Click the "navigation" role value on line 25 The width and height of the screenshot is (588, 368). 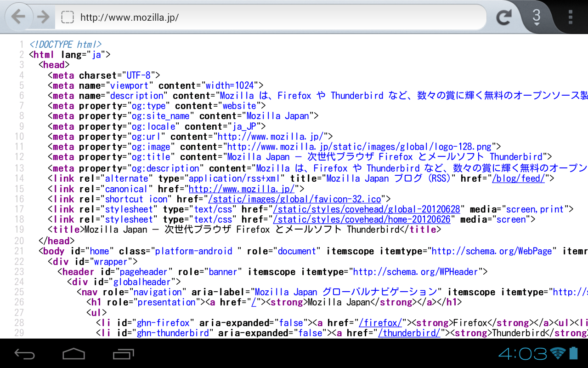tap(158, 292)
